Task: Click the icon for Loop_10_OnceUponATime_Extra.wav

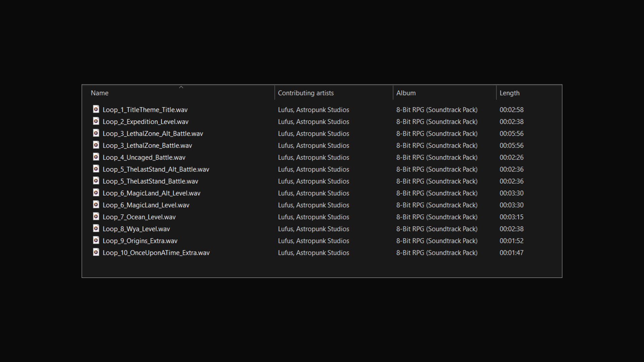Action: pos(96,252)
